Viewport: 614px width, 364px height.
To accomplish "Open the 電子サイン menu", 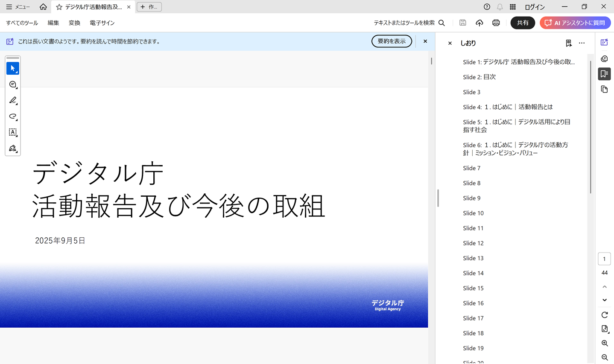I will [102, 23].
